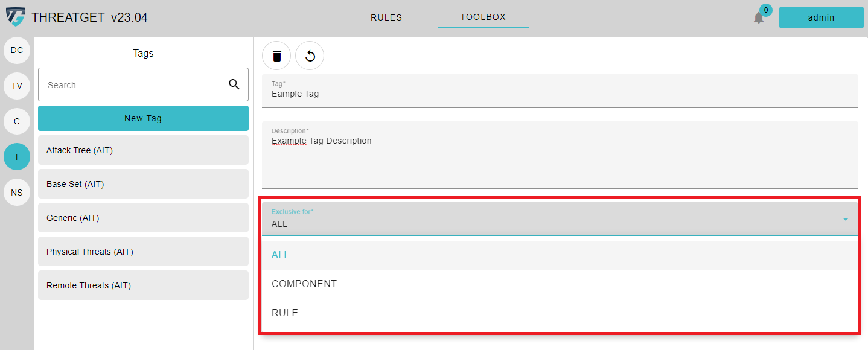
Task: Select ALL option in dropdown list
Action: tap(560, 255)
